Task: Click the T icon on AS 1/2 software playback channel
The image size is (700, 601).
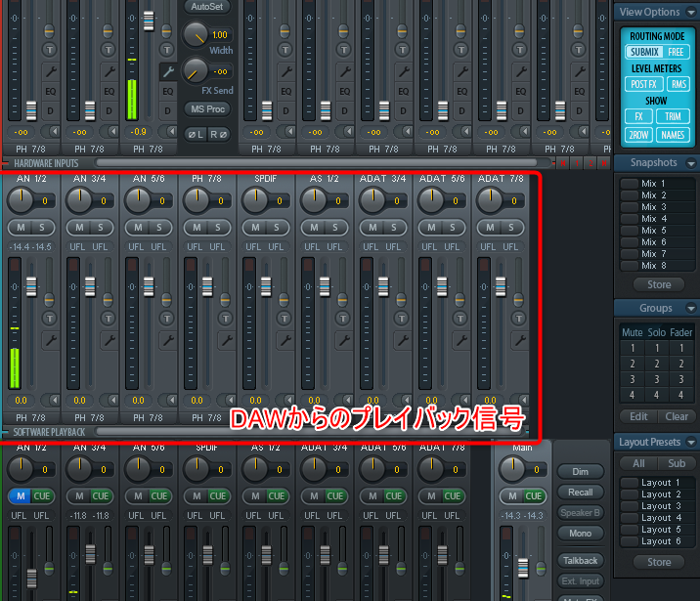Action: [343, 319]
